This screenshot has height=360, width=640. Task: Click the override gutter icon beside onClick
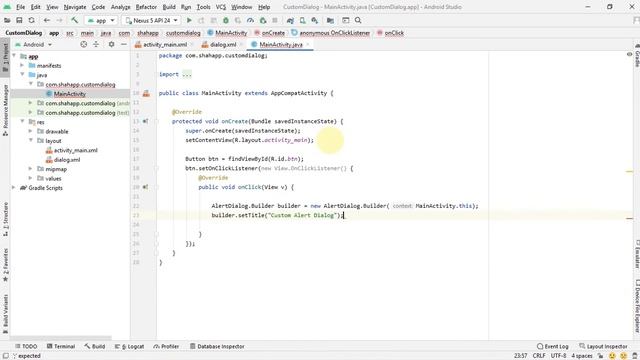(x=146, y=187)
